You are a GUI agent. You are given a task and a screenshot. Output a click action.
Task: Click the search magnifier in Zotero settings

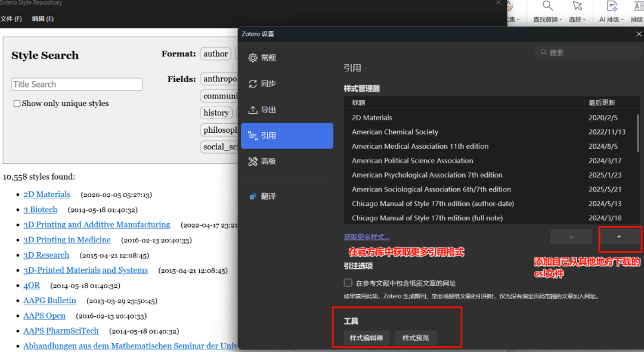544,52
